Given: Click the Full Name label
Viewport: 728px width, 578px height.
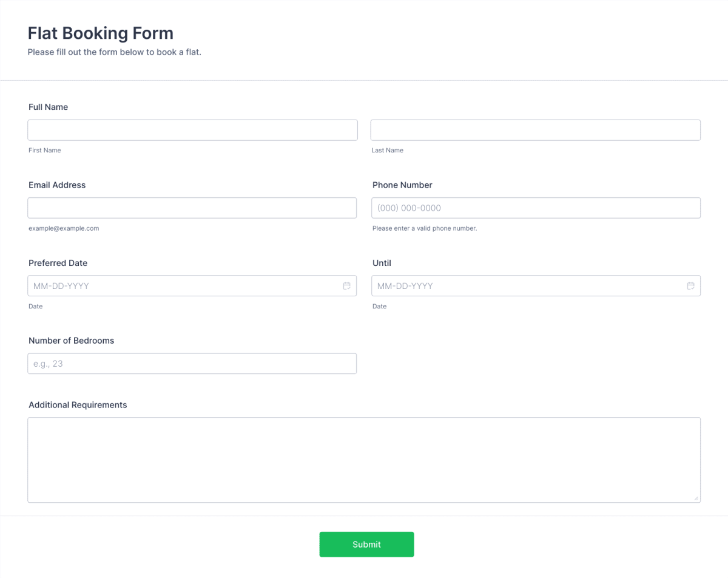Looking at the screenshot, I should click(48, 107).
